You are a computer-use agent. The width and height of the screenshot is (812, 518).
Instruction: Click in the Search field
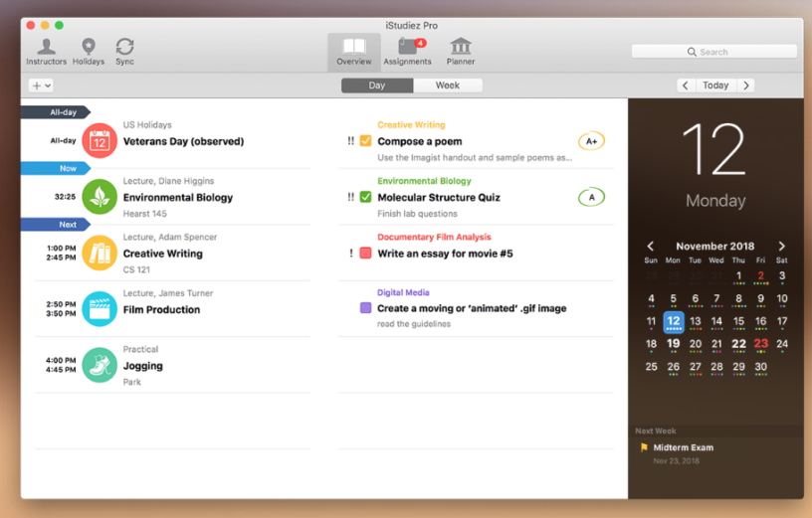tap(714, 52)
